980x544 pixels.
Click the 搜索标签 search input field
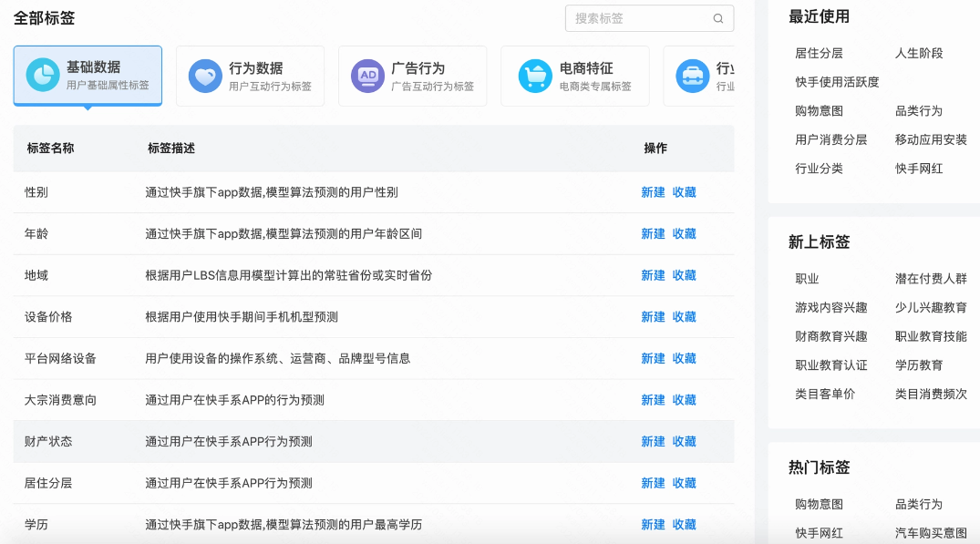pos(638,18)
